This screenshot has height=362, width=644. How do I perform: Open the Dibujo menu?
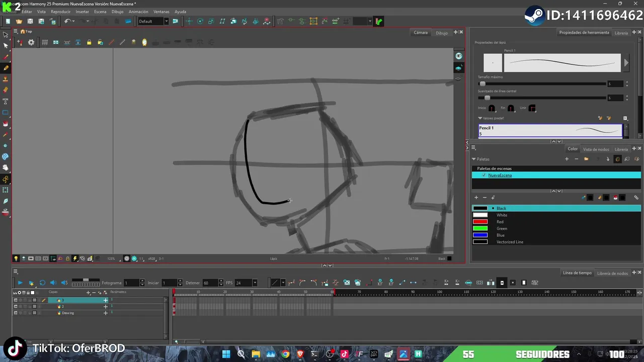click(117, 12)
